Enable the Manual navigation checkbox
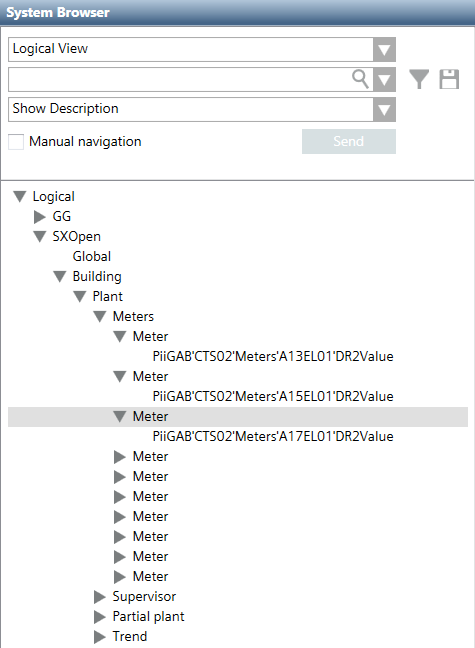 [16, 142]
